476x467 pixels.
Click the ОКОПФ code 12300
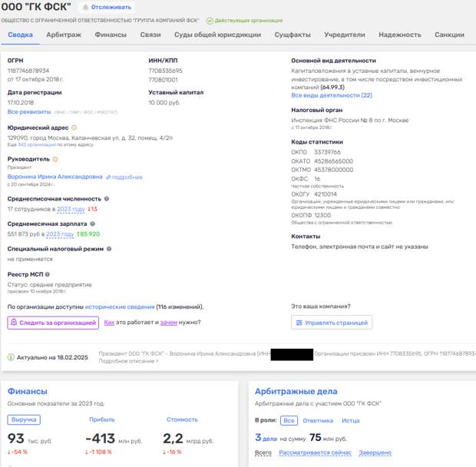pyautogui.click(x=322, y=215)
